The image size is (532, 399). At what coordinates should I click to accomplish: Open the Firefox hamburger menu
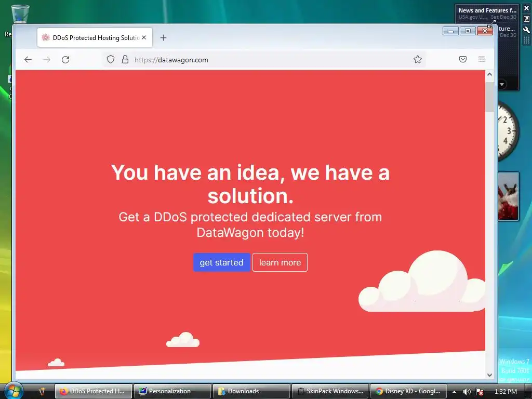[482, 59]
